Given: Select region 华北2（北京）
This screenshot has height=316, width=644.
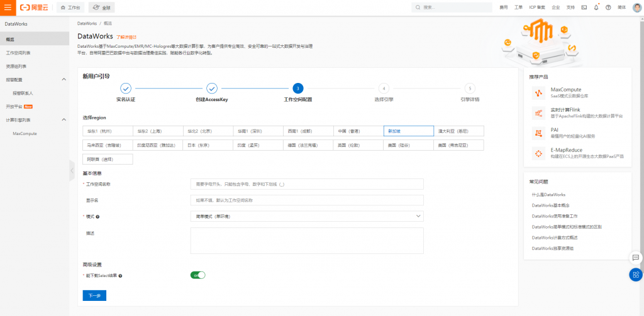Looking at the screenshot, I should 208,131.
